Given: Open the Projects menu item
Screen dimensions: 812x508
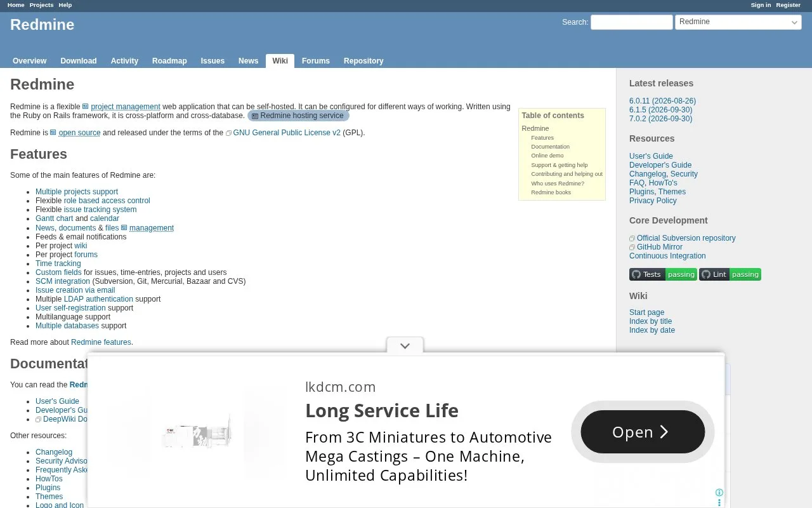Looking at the screenshot, I should (x=41, y=5).
